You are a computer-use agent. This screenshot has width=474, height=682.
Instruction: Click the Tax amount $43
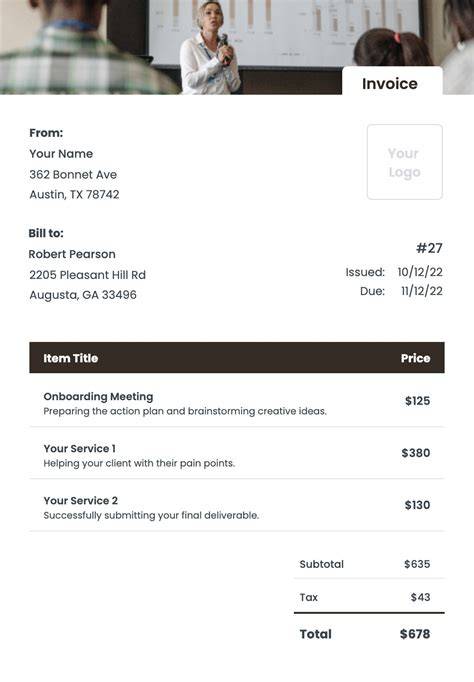click(421, 597)
